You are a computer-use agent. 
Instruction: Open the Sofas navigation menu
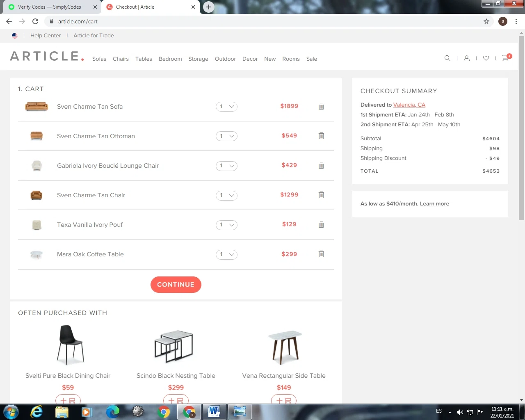(x=99, y=59)
